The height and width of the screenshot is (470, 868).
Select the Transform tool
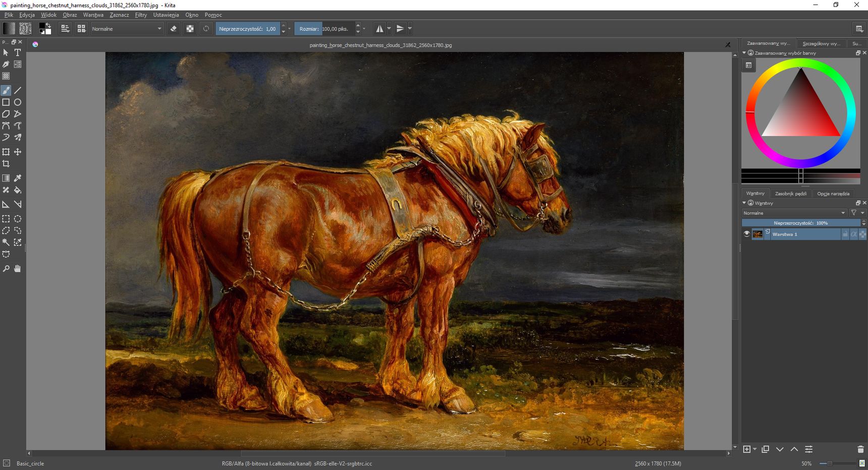click(x=6, y=152)
